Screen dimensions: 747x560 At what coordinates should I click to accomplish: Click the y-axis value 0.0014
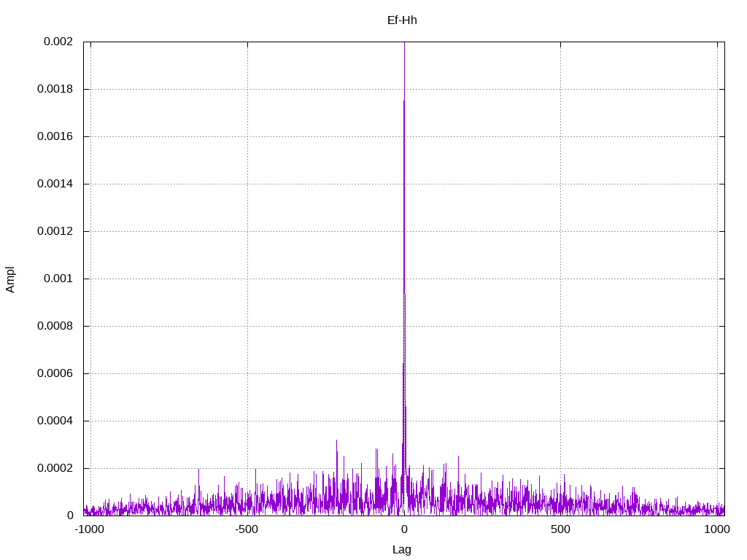tap(55, 184)
